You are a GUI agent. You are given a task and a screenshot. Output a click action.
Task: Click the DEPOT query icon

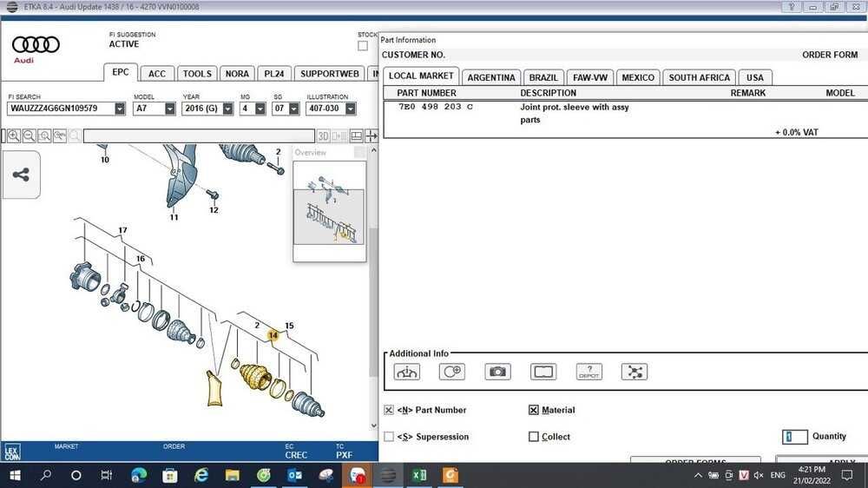coord(589,372)
